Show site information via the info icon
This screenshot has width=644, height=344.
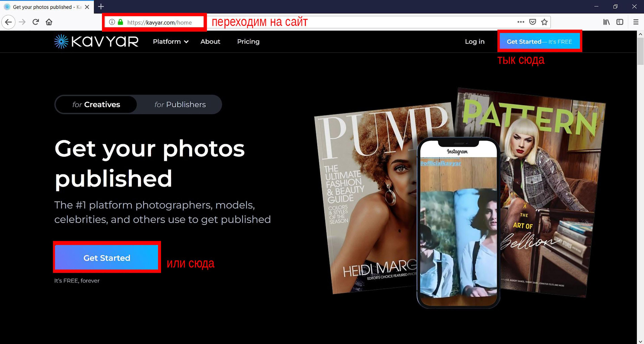coord(112,22)
